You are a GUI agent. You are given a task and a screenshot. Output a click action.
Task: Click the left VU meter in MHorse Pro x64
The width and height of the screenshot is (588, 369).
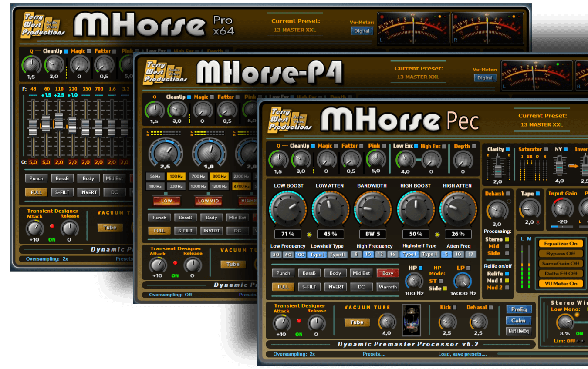pos(413,29)
